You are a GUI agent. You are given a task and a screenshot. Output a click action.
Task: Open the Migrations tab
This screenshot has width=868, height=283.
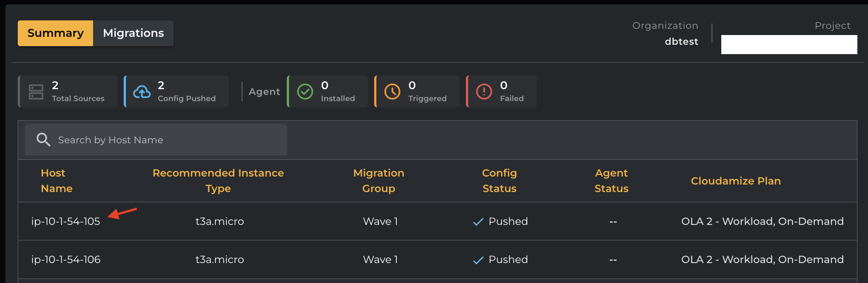[133, 33]
